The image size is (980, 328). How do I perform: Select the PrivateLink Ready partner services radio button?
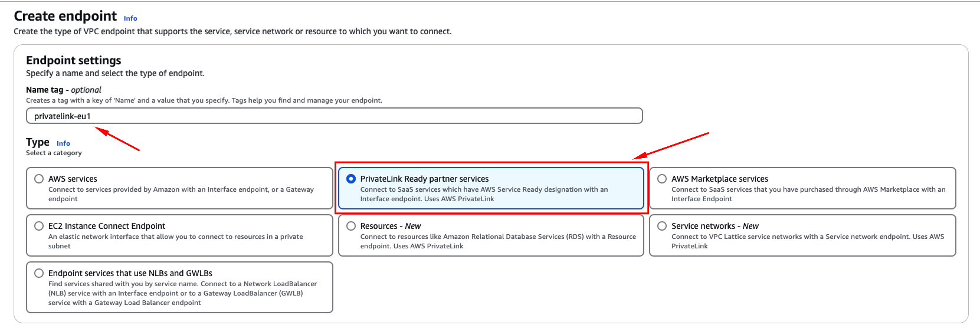coord(351,179)
